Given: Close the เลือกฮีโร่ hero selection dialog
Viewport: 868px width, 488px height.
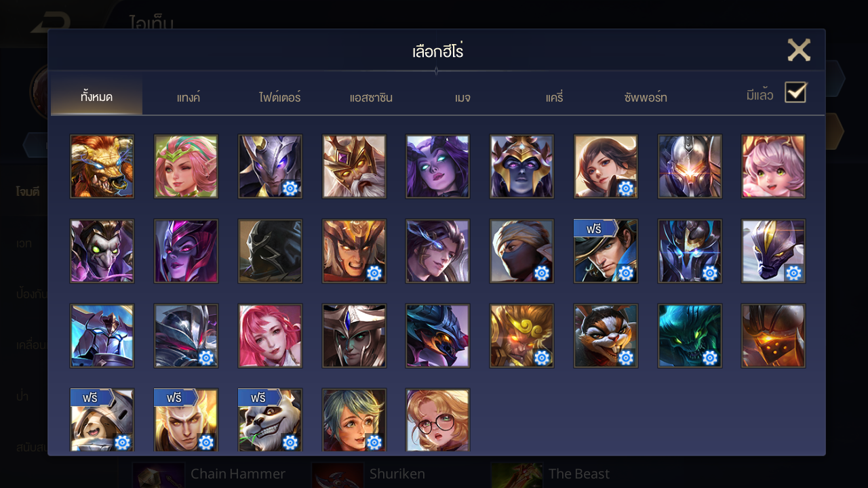Looking at the screenshot, I should click(799, 50).
